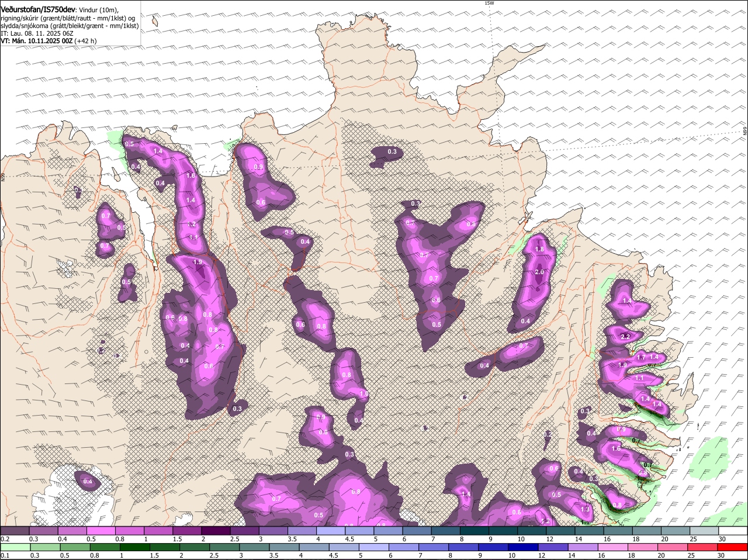This screenshot has height=560, width=748.
Task: Click the '0.1' label on the rain scale
Action: pos(5,555)
